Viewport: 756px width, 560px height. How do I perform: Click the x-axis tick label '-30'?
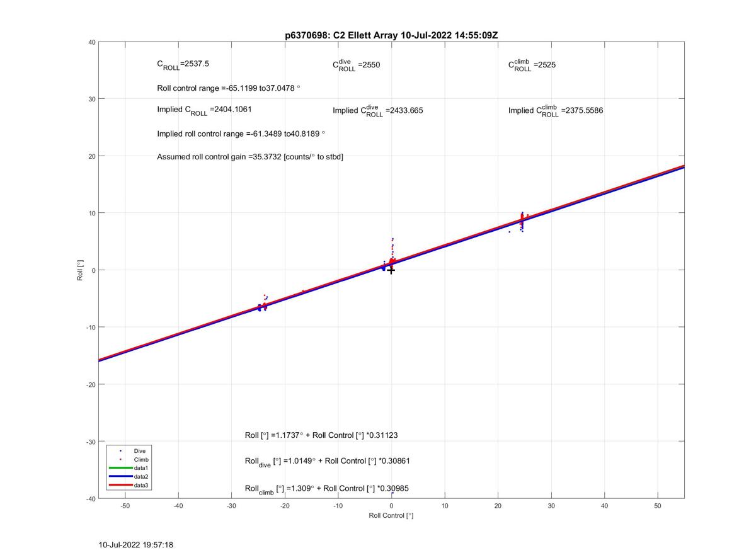231,506
